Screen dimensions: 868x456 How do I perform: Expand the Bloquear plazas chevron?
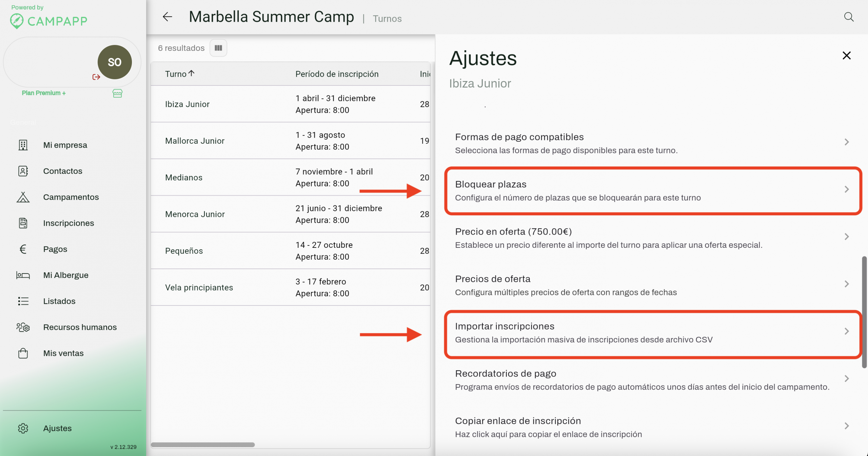(847, 189)
